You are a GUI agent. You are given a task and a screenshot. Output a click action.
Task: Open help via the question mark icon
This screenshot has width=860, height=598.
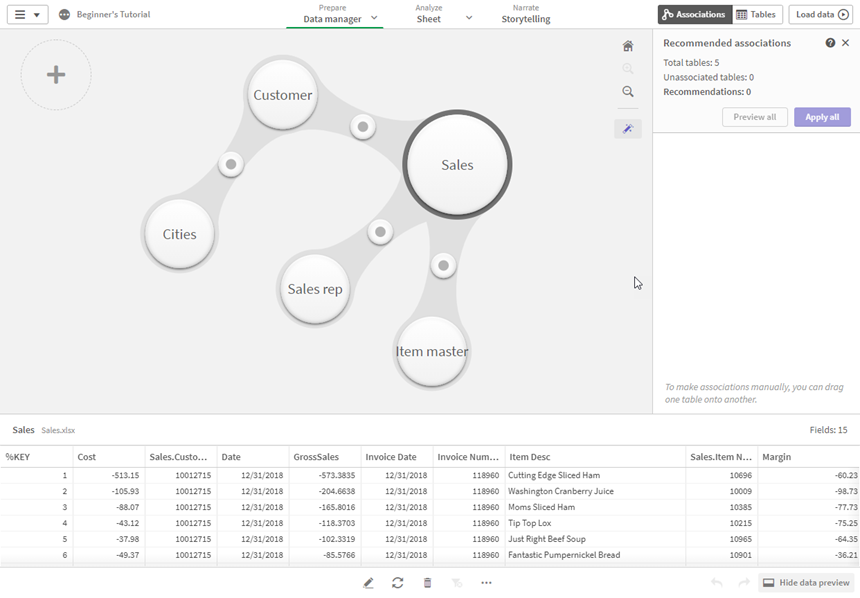tap(830, 43)
